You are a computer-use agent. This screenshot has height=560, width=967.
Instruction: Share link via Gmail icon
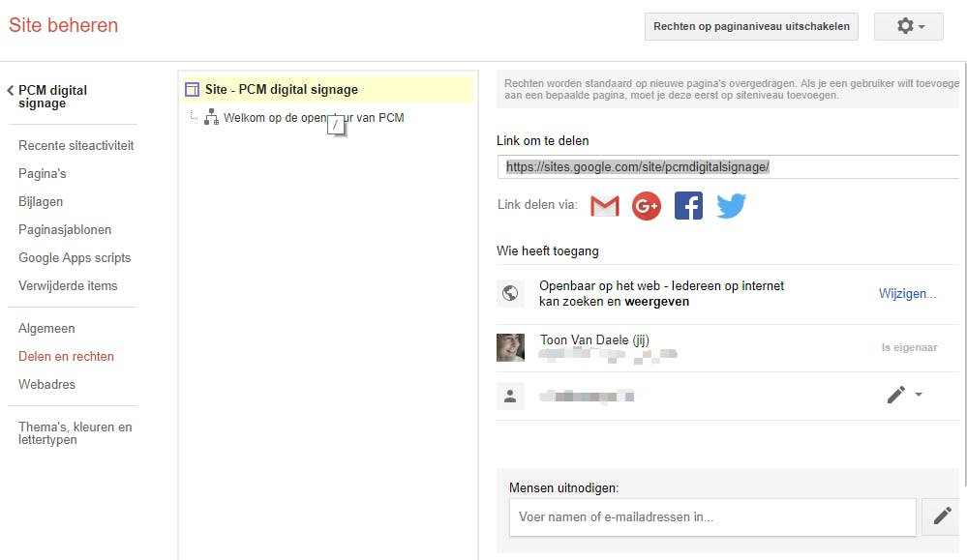tap(605, 206)
